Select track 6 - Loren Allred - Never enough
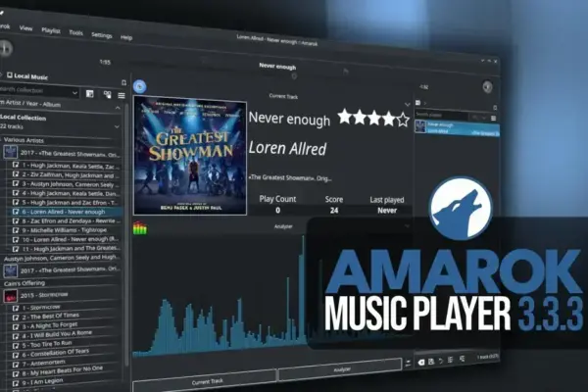 (x=66, y=212)
